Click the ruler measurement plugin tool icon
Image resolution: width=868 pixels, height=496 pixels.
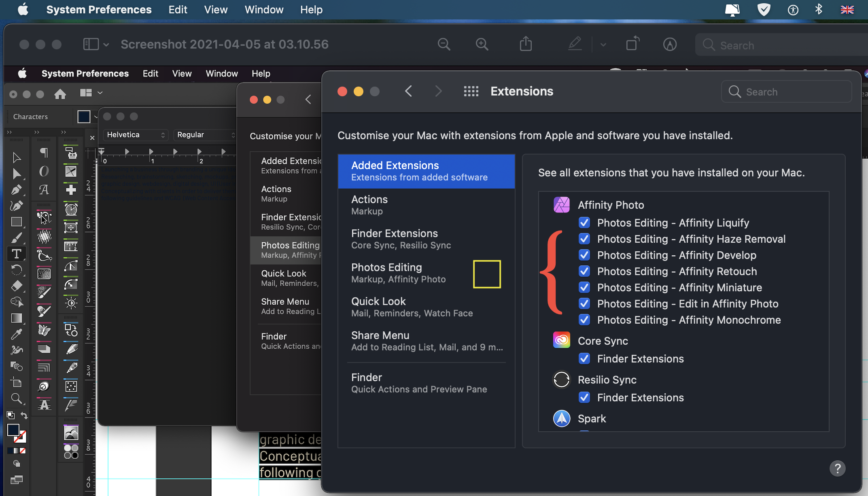(x=71, y=246)
